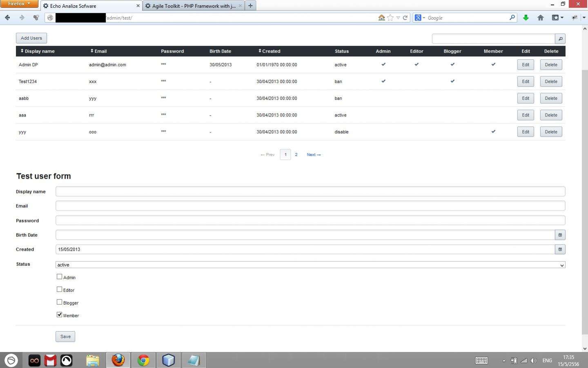Click the home icon inside the address bar
Screen dimensions: 588x368
(381, 18)
